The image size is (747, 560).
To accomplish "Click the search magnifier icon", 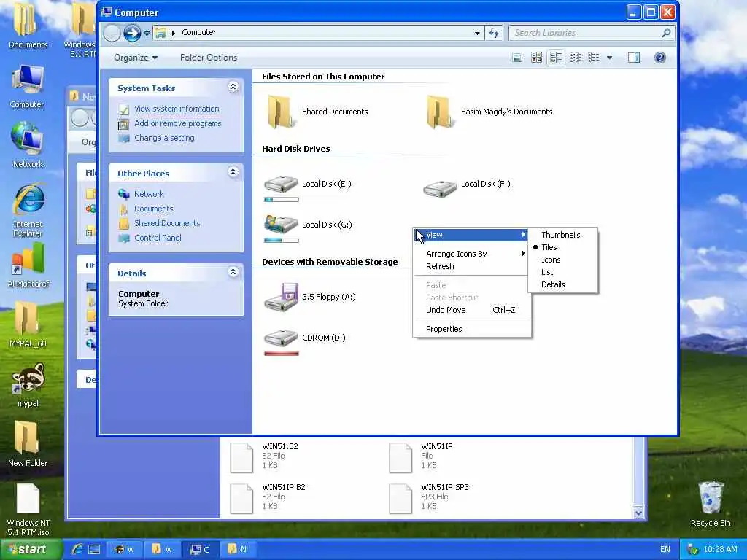I will pos(666,33).
